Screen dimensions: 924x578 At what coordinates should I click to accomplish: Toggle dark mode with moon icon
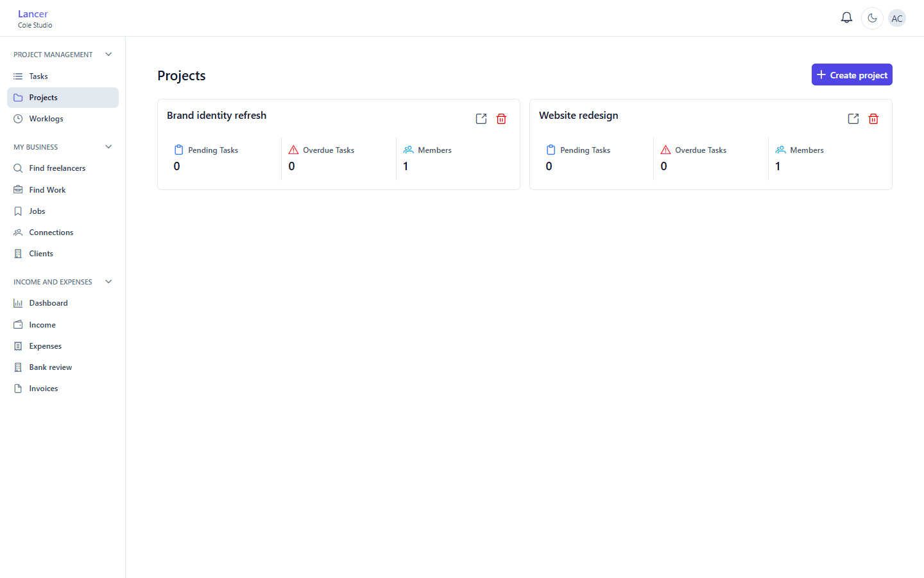[872, 18]
